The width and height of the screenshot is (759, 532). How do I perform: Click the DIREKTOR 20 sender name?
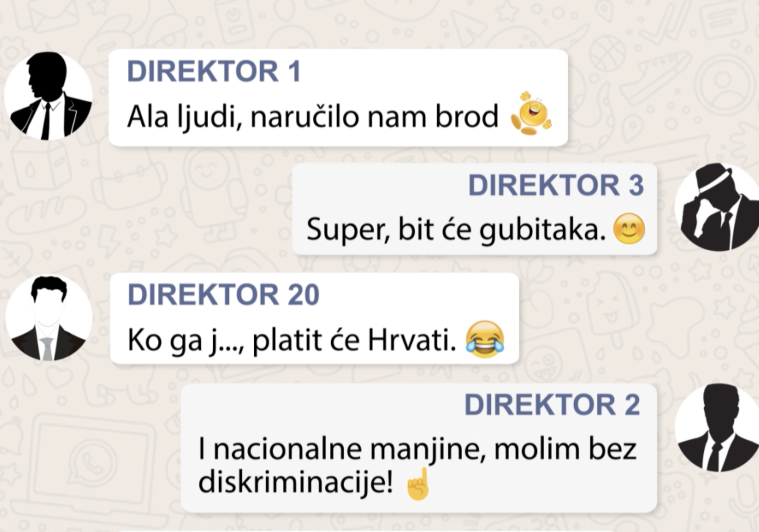223,295
